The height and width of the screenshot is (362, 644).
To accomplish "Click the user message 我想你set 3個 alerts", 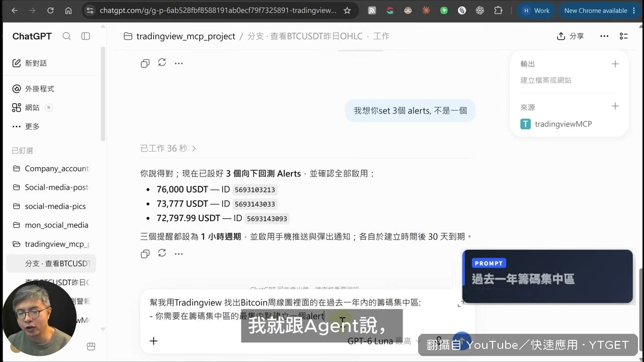I will tap(410, 111).
